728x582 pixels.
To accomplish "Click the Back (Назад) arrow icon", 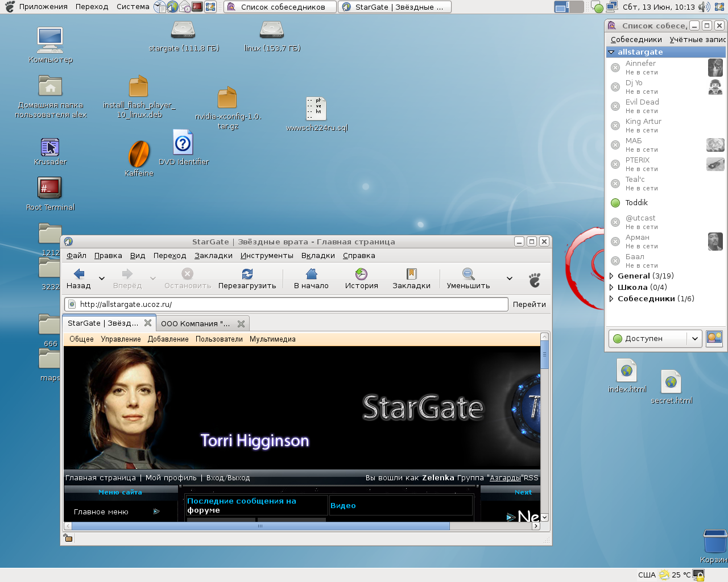I will [79, 274].
